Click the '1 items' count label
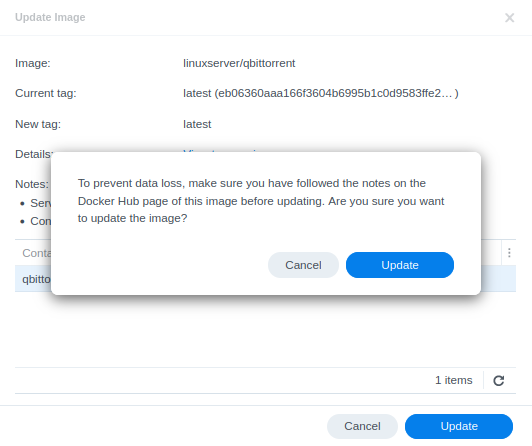Image resolution: width=532 pixels, height=446 pixels. point(454,380)
